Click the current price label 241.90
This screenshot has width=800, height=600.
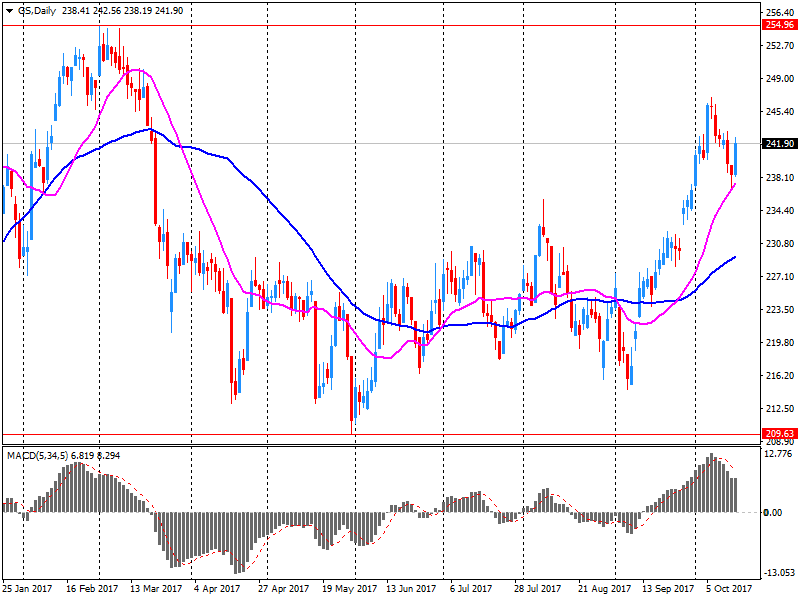click(x=780, y=144)
